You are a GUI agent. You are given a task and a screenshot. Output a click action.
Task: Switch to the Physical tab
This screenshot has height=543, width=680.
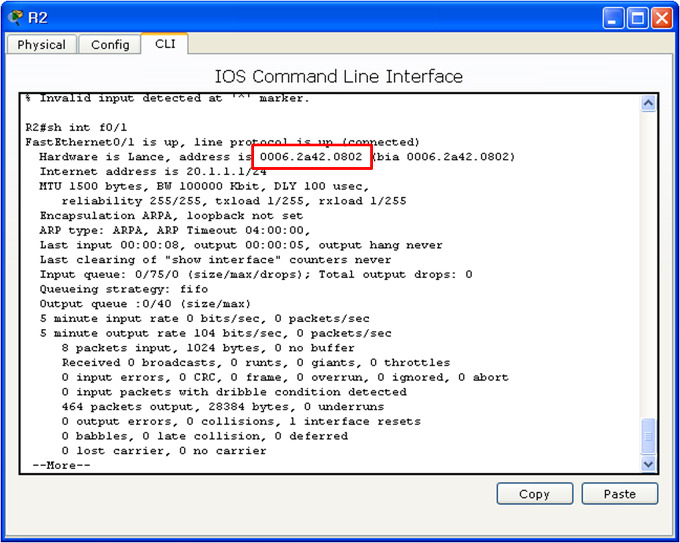41,44
